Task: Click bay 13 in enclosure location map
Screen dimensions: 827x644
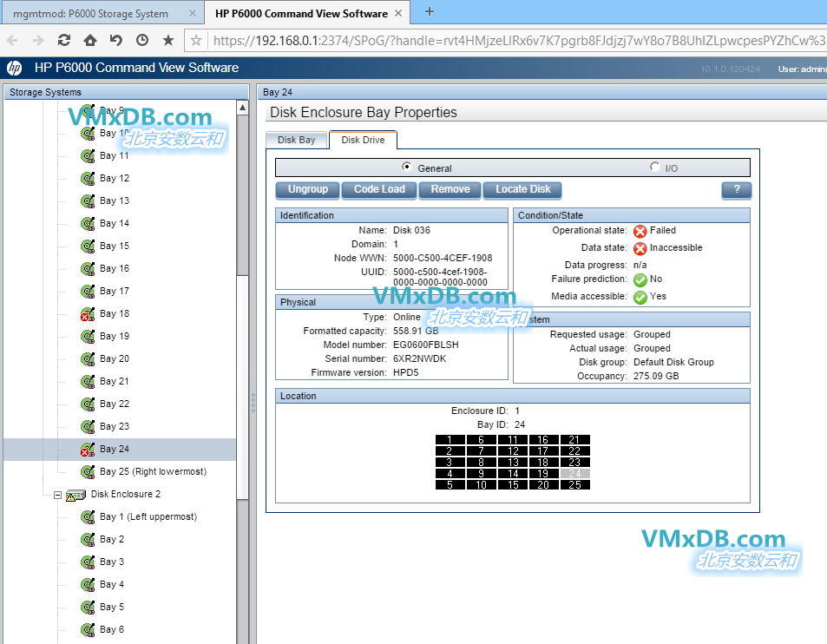Action: click(x=513, y=462)
